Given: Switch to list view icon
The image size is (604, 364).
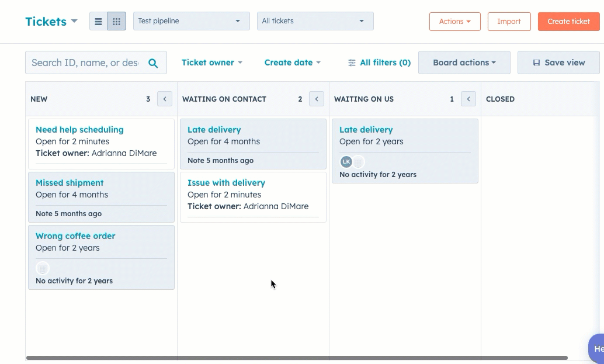Looking at the screenshot, I should (x=98, y=21).
